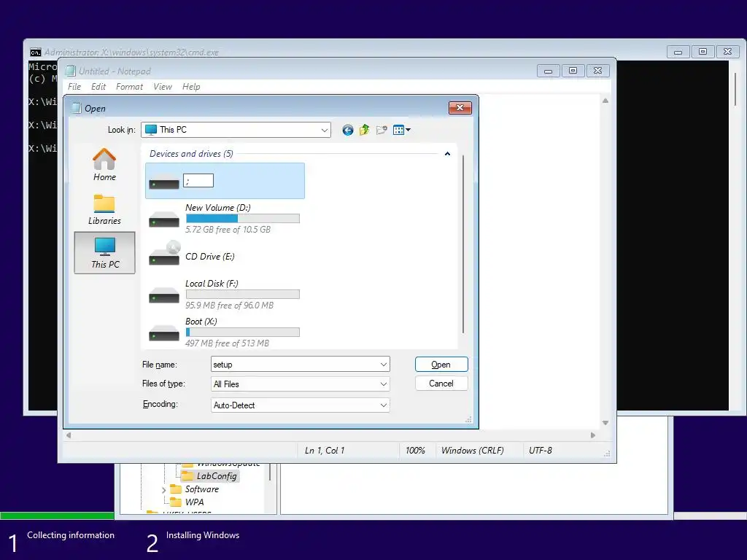Click the 'Ln 1, Col 1' status entry
The width and height of the screenshot is (747, 560).
pos(325,451)
